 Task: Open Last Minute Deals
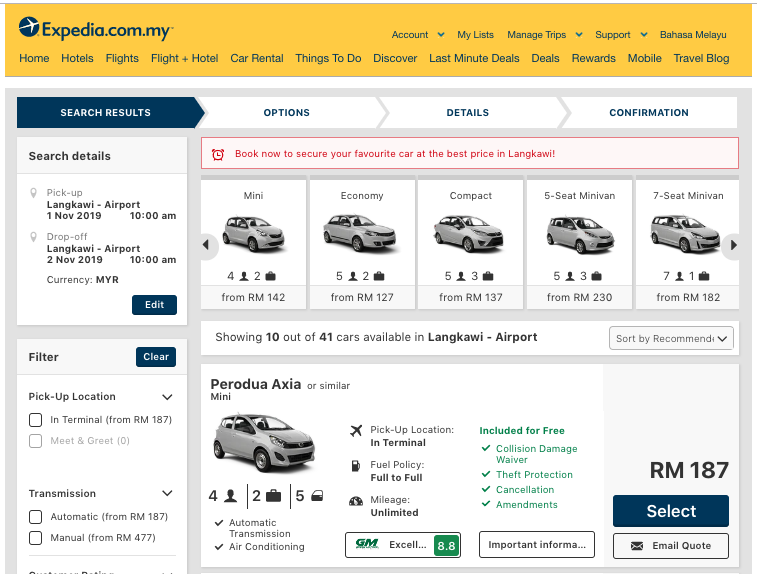pyautogui.click(x=474, y=58)
